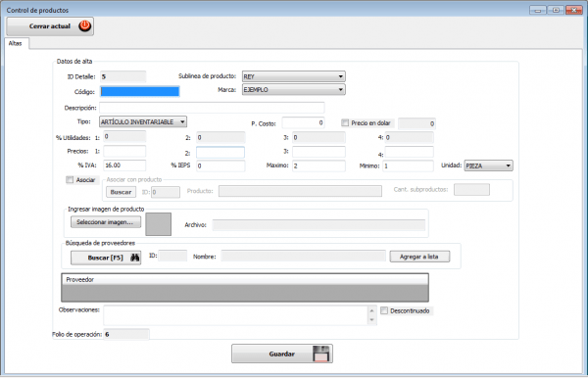Viewport: 588px width, 378px height.
Task: Open the Marca dropdown showing EJEMPLO
Action: (x=294, y=89)
